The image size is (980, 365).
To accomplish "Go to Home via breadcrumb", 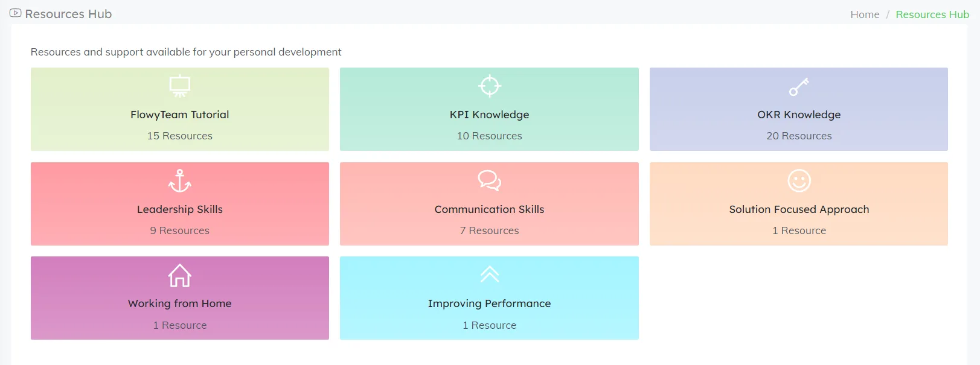I will (x=865, y=14).
